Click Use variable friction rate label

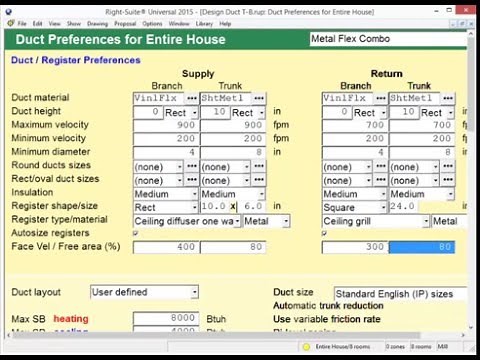point(327,319)
